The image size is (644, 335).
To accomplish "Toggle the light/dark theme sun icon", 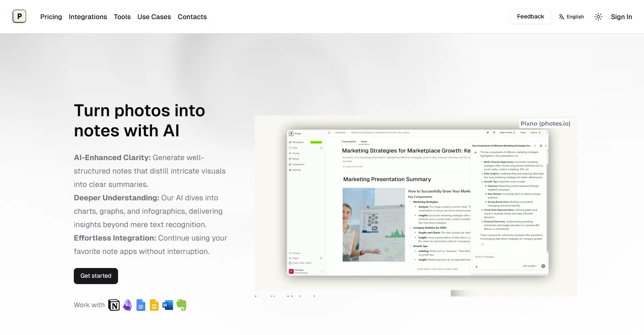I will point(598,17).
